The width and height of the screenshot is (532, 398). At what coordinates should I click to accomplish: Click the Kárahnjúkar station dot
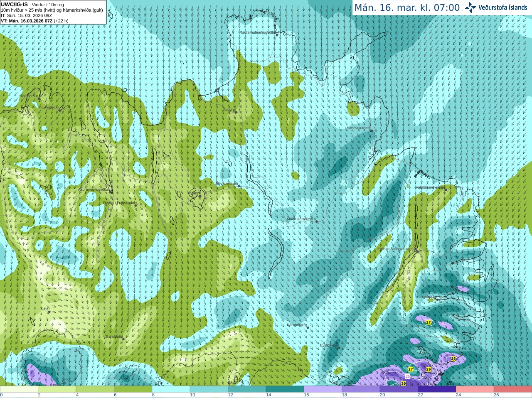308,327
